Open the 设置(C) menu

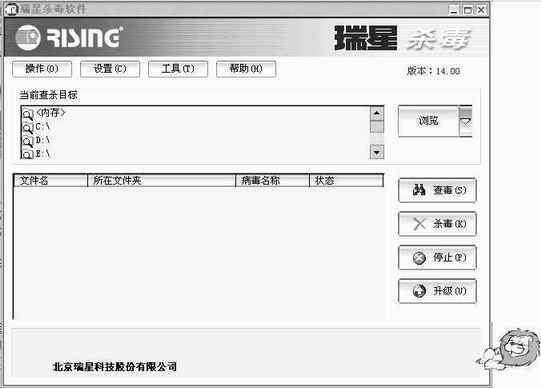point(110,69)
